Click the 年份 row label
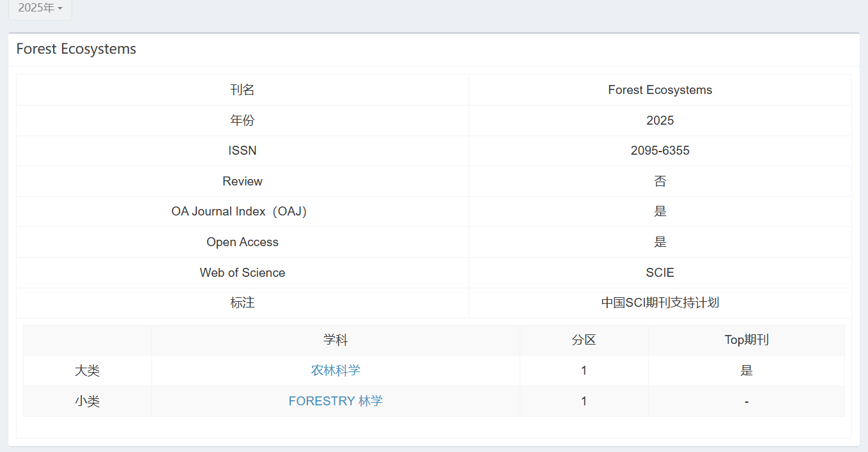Viewport: 868px width, 452px height. click(242, 121)
